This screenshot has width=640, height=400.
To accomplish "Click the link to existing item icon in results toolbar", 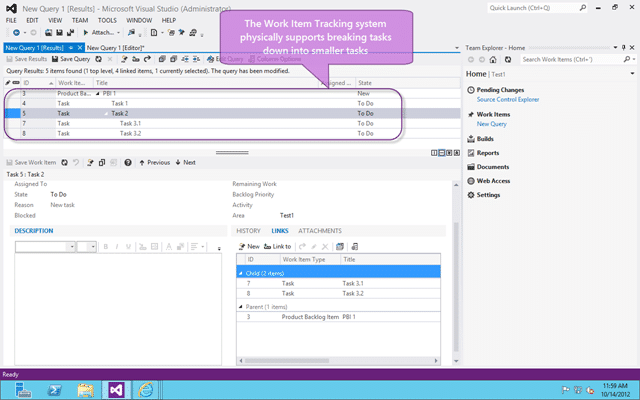I will tap(136, 59).
